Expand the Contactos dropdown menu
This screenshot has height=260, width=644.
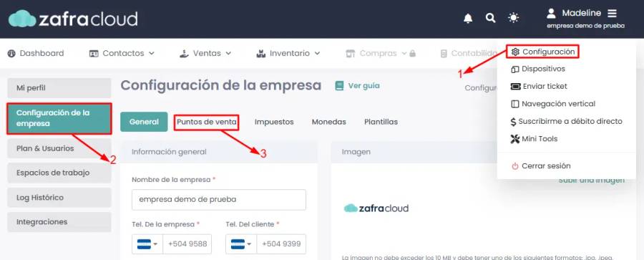151,54
